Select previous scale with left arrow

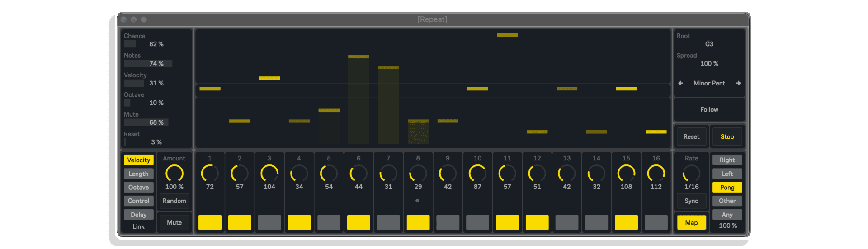680,83
